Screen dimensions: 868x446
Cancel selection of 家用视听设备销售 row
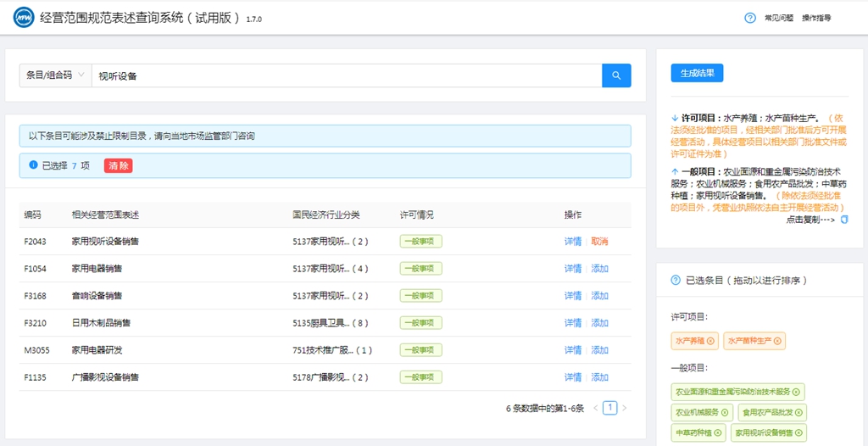[599, 242]
